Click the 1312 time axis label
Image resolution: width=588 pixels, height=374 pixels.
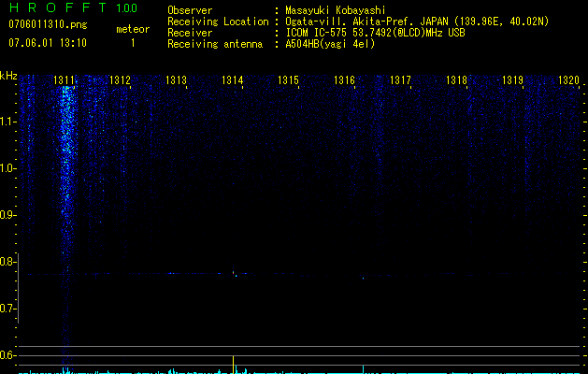120,80
